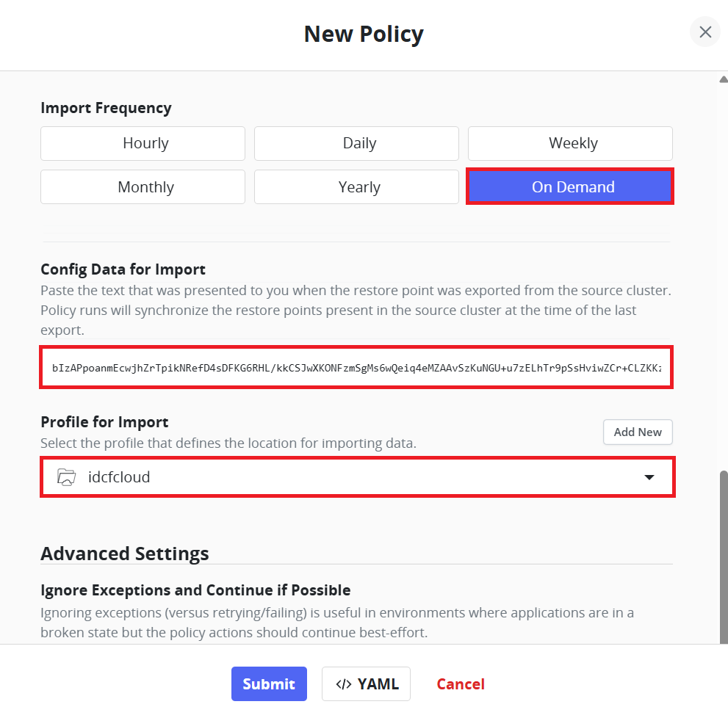Click the Advanced Settings heading

coord(124,554)
